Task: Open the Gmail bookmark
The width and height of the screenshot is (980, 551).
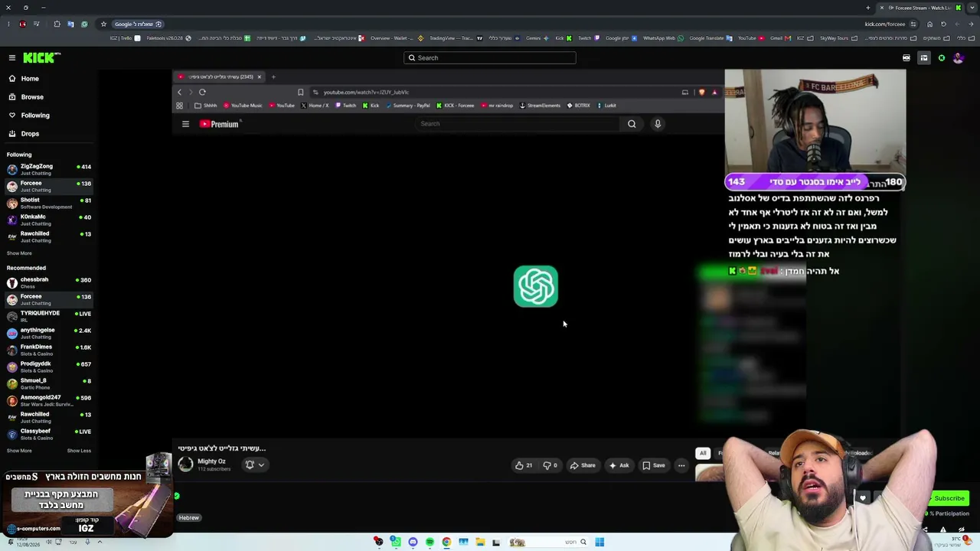Action: 779,38
